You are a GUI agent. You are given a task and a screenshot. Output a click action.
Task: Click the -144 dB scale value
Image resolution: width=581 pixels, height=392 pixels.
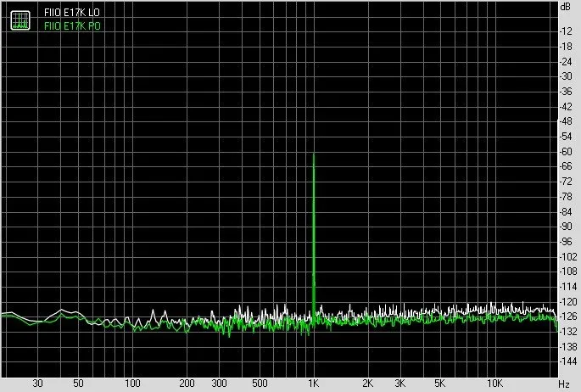(567, 361)
